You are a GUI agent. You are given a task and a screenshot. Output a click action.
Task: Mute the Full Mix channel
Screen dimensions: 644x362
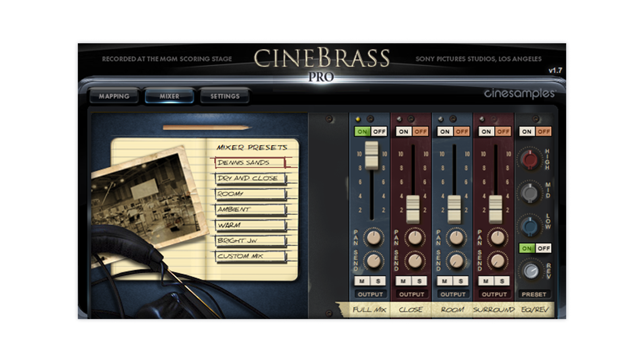(x=362, y=281)
